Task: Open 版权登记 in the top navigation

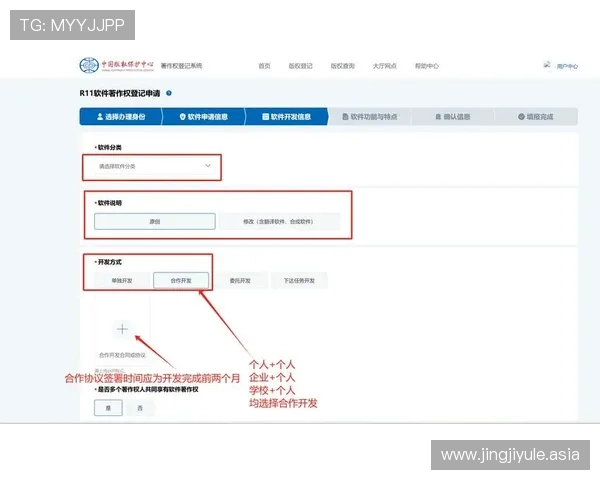Action: click(x=300, y=66)
